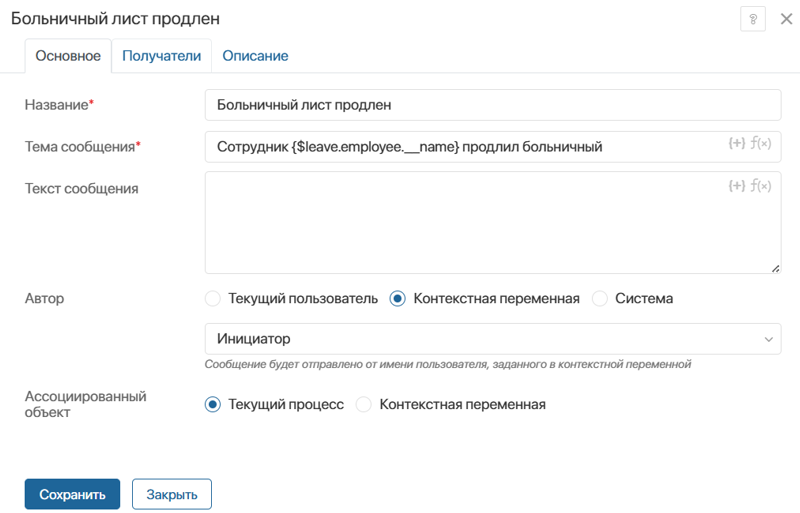Image resolution: width=800 pixels, height=513 pixels.
Task: Insert variable {+} in Тема сообщения field
Action: (737, 143)
